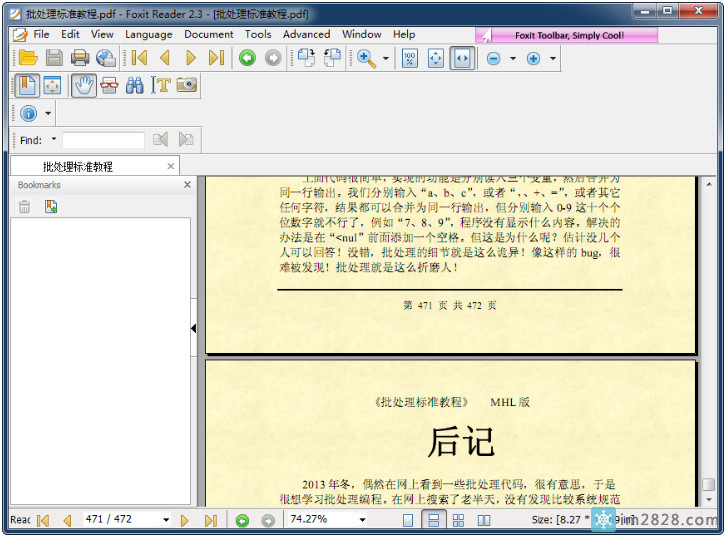Enable continuous page layout in status bar

(x=433, y=520)
